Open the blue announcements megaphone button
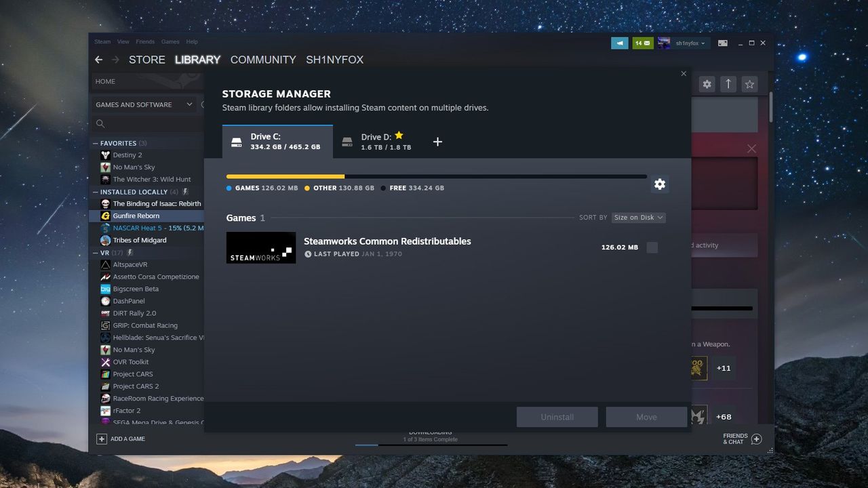This screenshot has width=868, height=488. [620, 43]
